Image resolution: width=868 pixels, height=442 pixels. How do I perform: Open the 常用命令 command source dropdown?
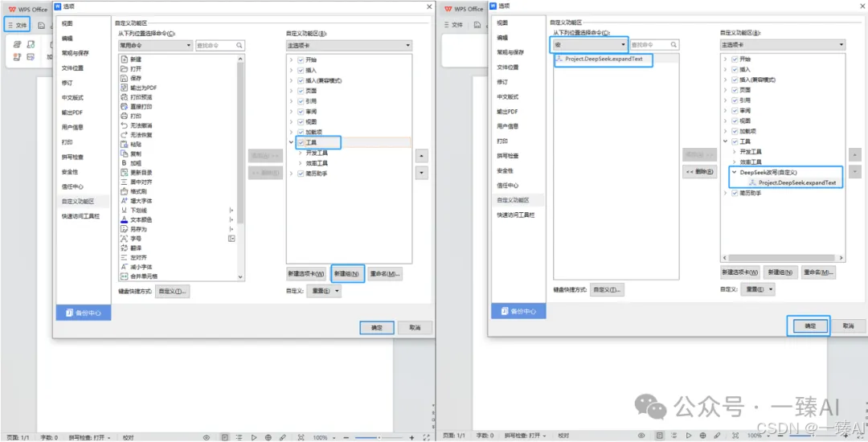[155, 45]
